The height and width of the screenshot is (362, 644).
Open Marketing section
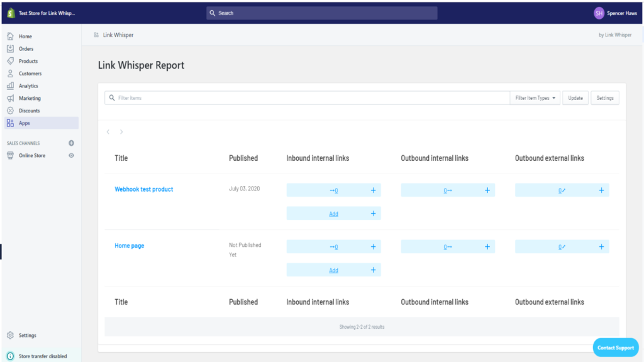tap(30, 98)
